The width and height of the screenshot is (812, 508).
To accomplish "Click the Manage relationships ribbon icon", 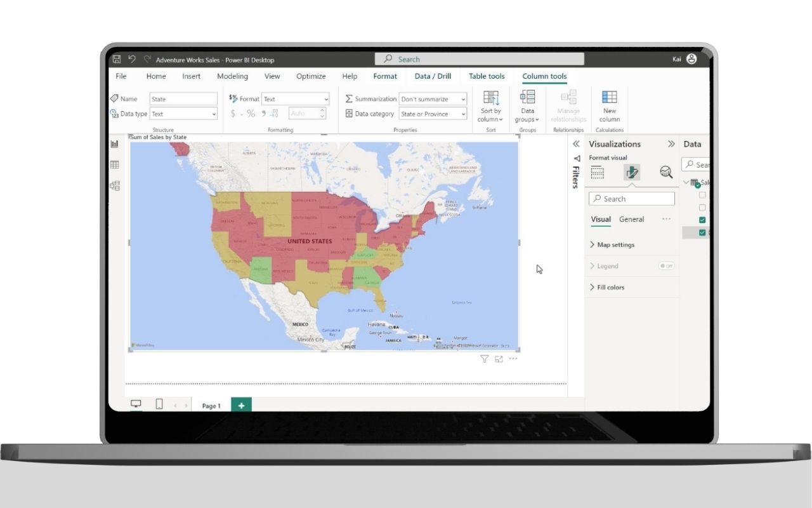I will (568, 97).
